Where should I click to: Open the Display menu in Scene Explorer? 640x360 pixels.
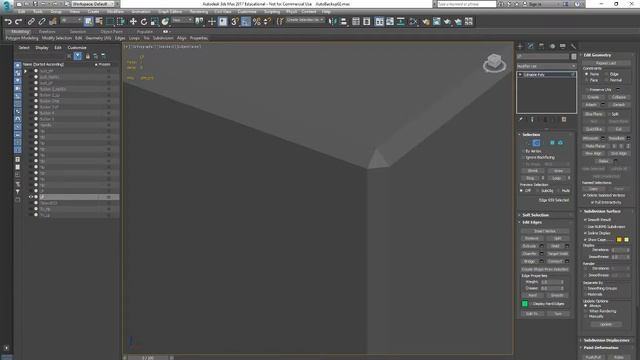pos(42,48)
